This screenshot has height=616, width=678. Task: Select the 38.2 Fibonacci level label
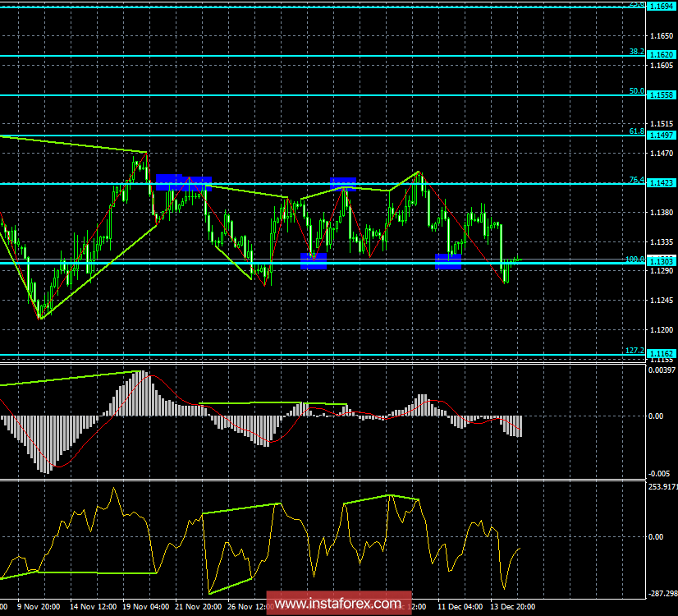[x=636, y=51]
